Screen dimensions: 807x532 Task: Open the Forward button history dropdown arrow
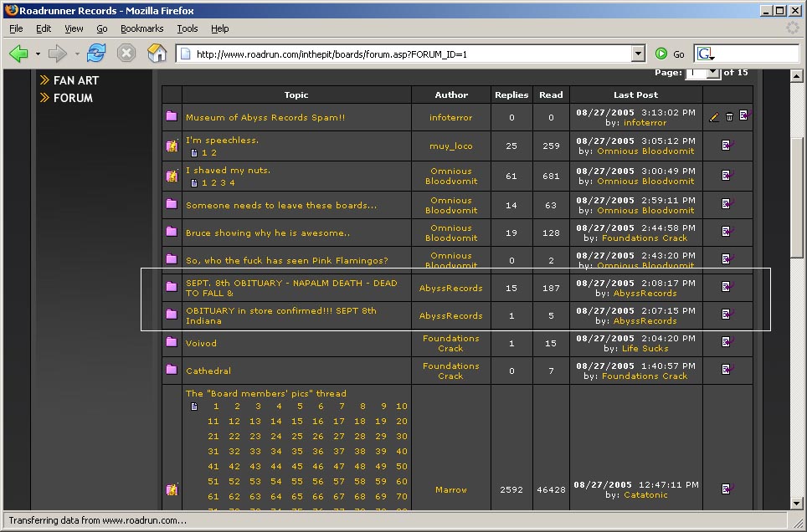click(77, 54)
